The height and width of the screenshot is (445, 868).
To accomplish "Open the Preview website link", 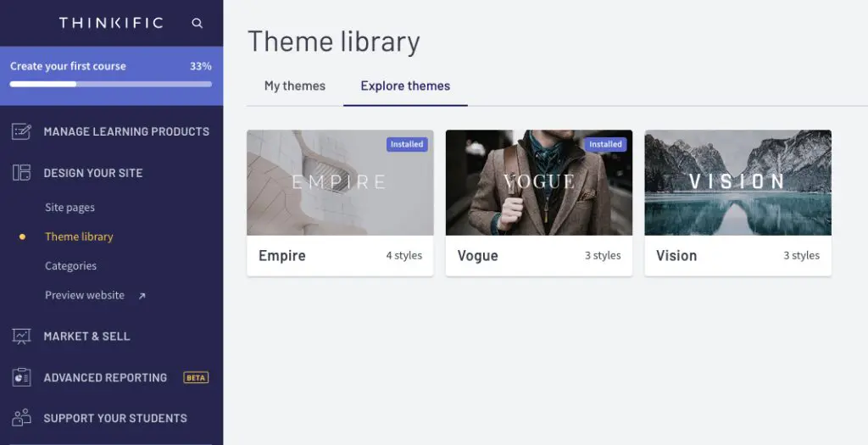I will coord(85,296).
